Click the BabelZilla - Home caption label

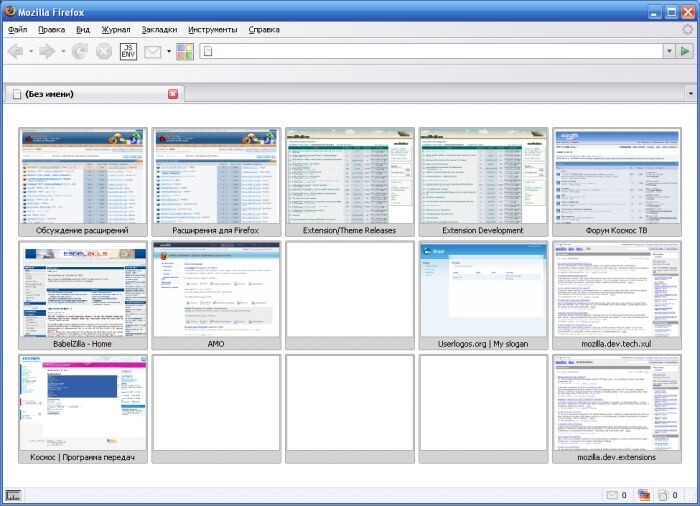pyautogui.click(x=82, y=344)
